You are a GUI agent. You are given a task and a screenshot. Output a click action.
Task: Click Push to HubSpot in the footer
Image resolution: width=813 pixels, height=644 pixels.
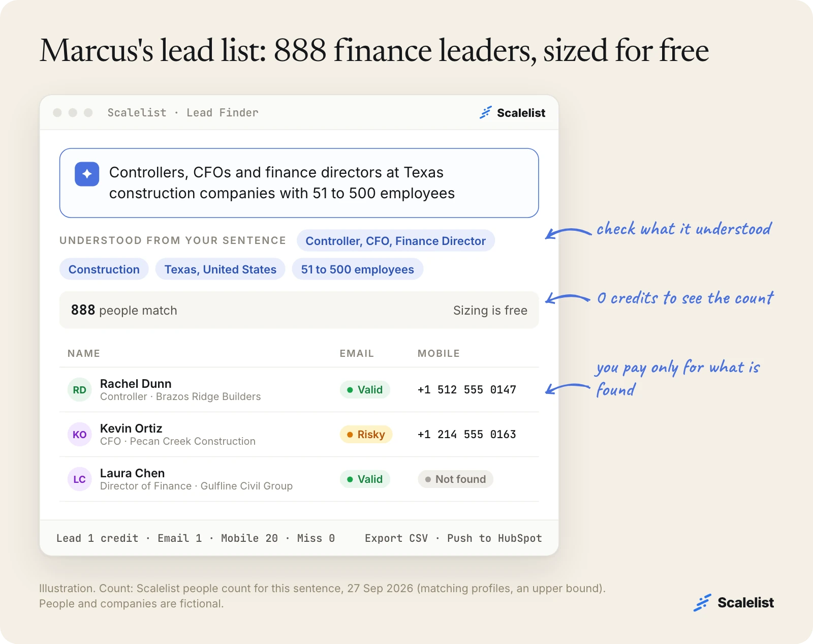tap(494, 538)
